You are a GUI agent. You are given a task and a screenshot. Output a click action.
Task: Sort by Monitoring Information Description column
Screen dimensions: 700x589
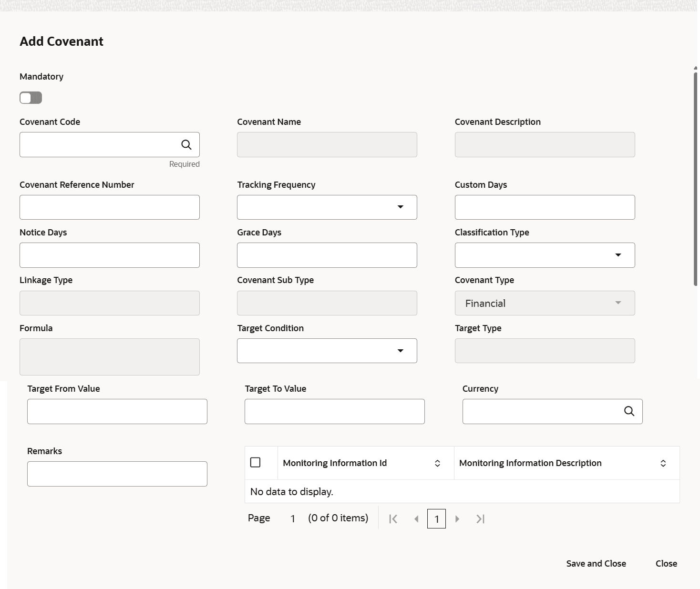click(x=663, y=463)
